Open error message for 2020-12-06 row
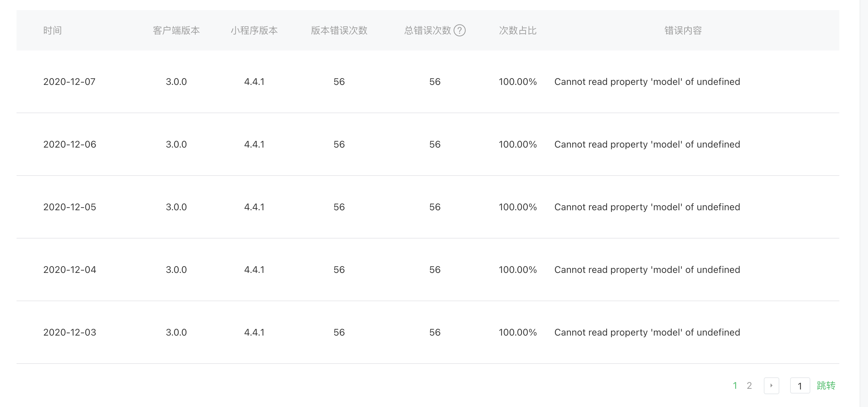868x407 pixels. [x=647, y=144]
